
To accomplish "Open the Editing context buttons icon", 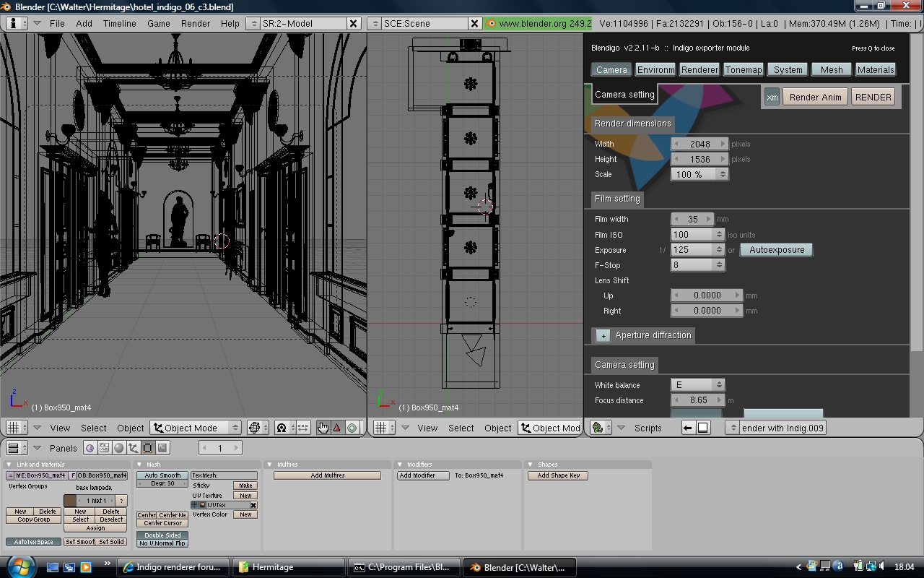I will 148,448.
